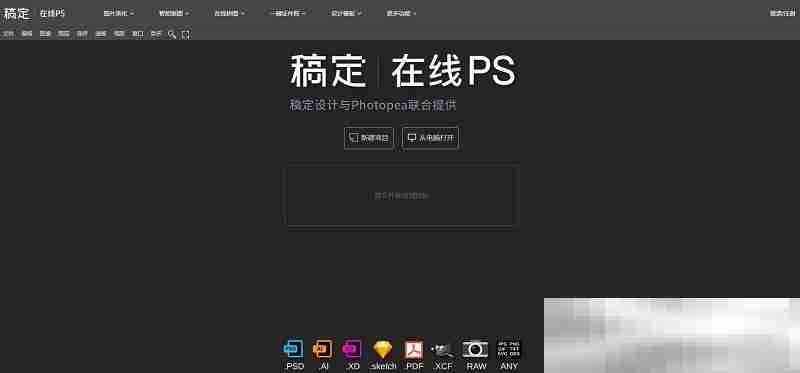800x373 pixels.
Task: Open the 图层 menu
Action: coord(64,34)
